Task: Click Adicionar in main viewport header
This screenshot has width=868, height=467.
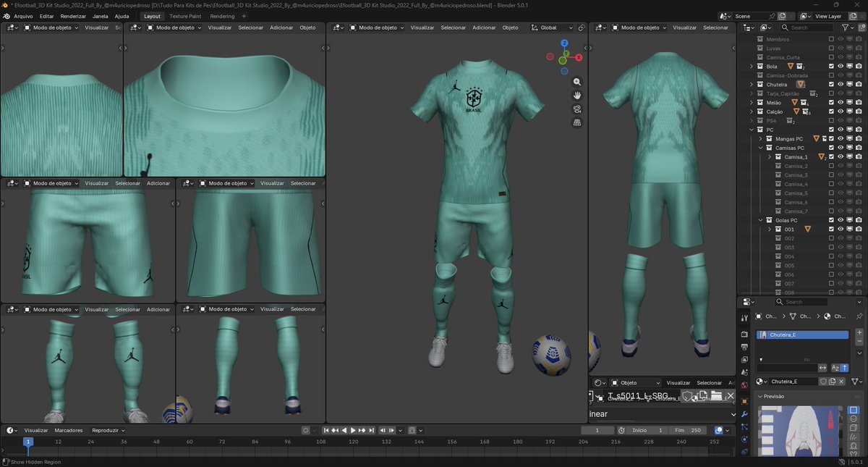Action: (x=484, y=28)
